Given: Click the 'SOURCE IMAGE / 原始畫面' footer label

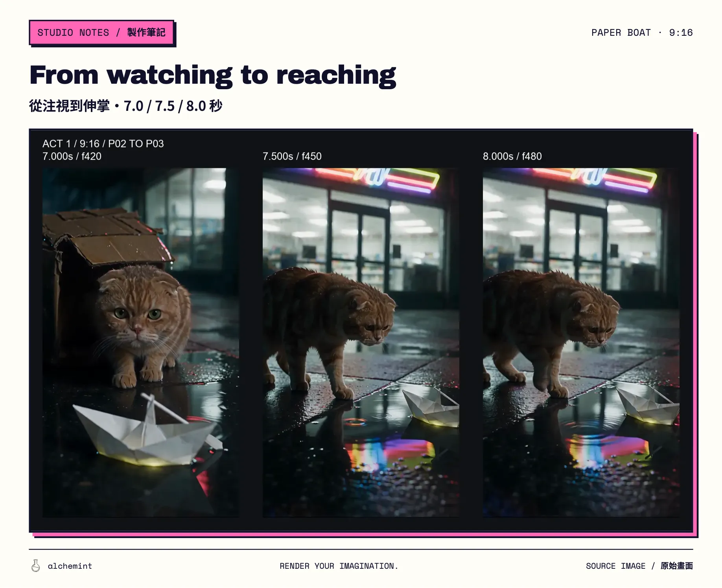Looking at the screenshot, I should click(639, 566).
